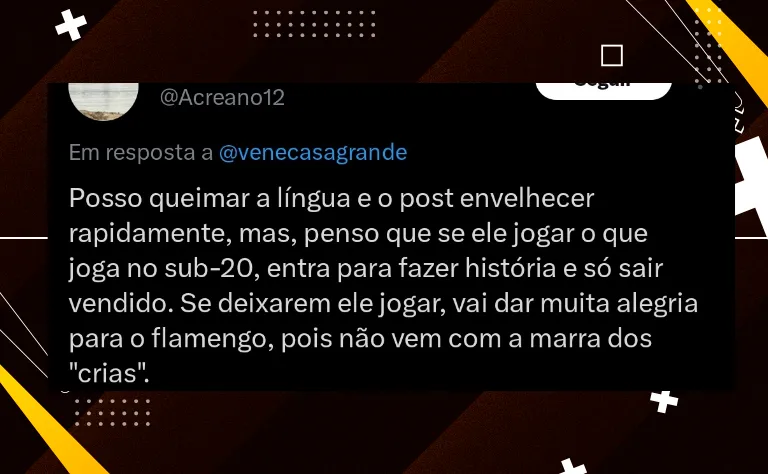Click the plus sign at the bottom edge
768x474 pixels.
tap(572, 466)
